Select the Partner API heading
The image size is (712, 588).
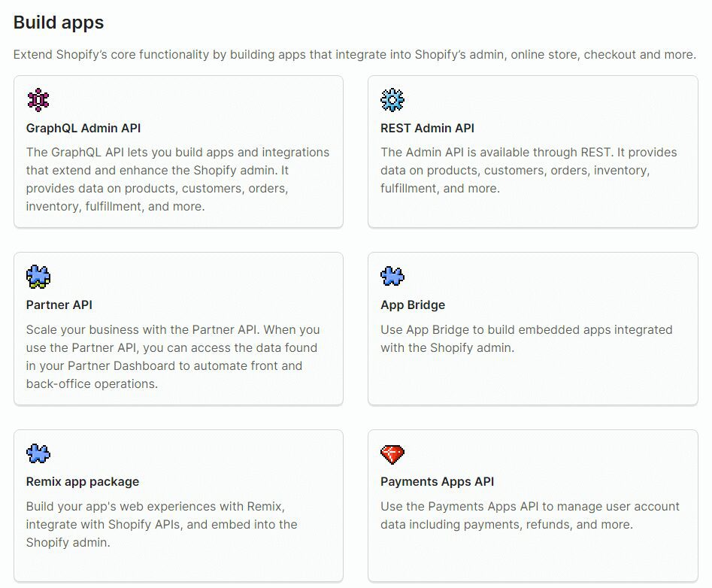(x=59, y=305)
